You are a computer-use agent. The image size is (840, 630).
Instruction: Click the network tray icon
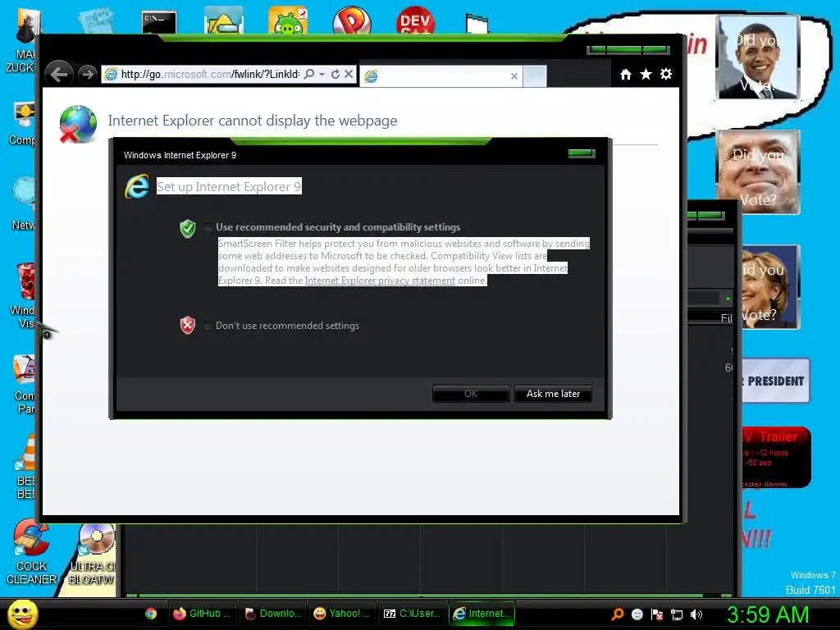point(677,614)
